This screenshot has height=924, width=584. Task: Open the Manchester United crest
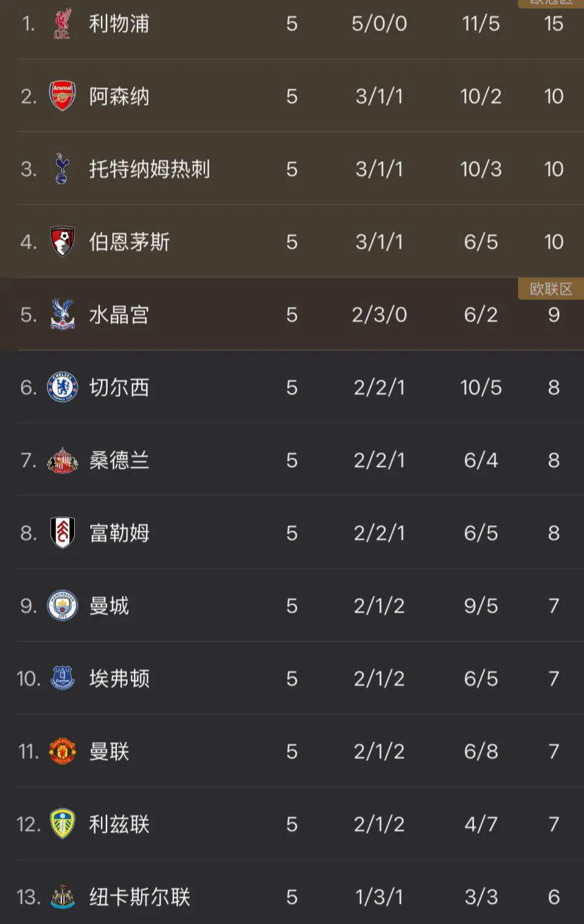(x=62, y=751)
